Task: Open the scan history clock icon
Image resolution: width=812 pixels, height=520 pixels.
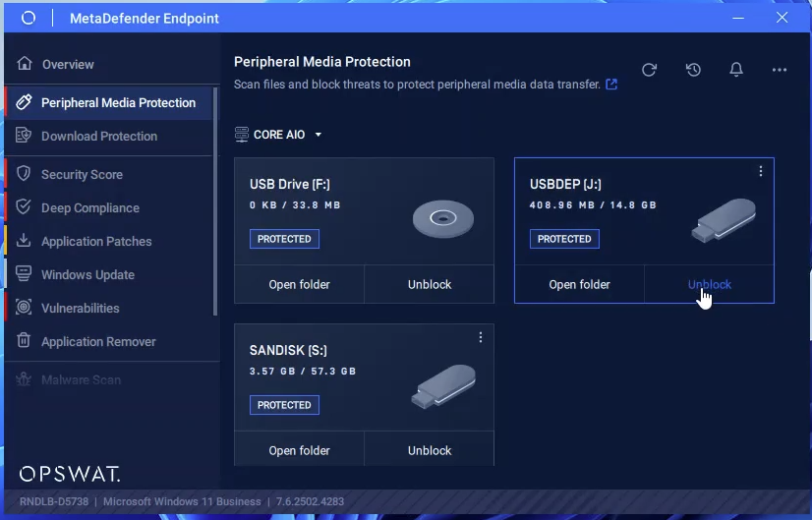Action: [693, 70]
